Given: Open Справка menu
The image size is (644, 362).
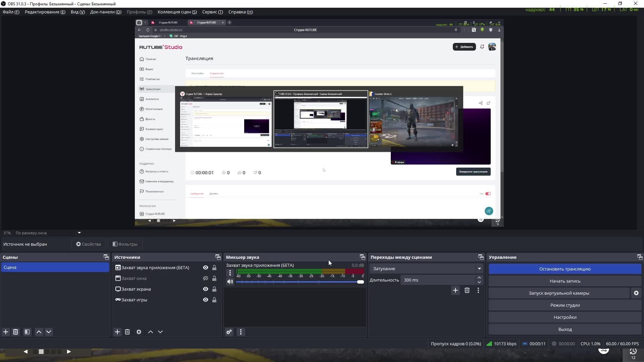Looking at the screenshot, I should [x=240, y=12].
